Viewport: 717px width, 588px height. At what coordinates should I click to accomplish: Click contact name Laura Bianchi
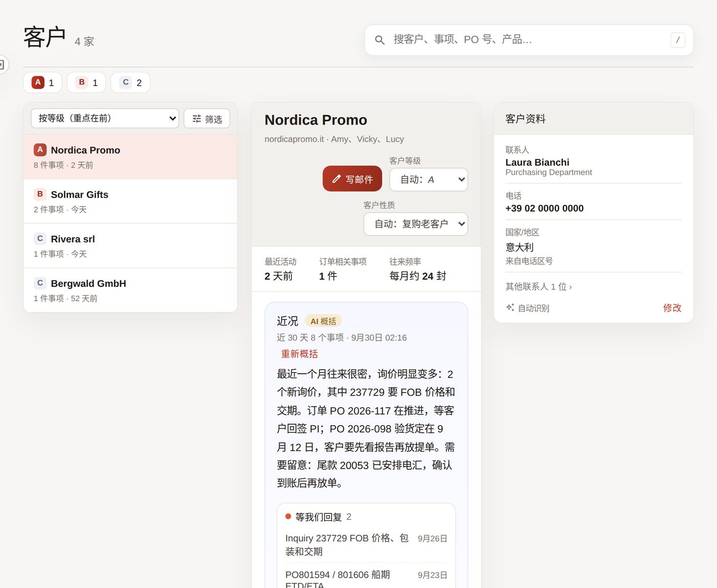coord(537,162)
